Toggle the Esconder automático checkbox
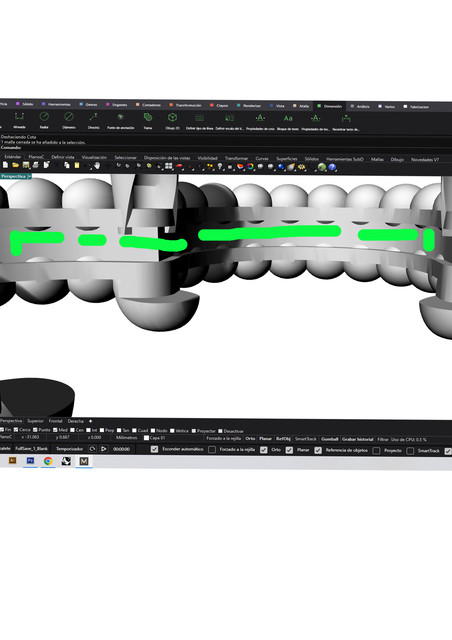452x640 pixels. pyautogui.click(x=154, y=449)
